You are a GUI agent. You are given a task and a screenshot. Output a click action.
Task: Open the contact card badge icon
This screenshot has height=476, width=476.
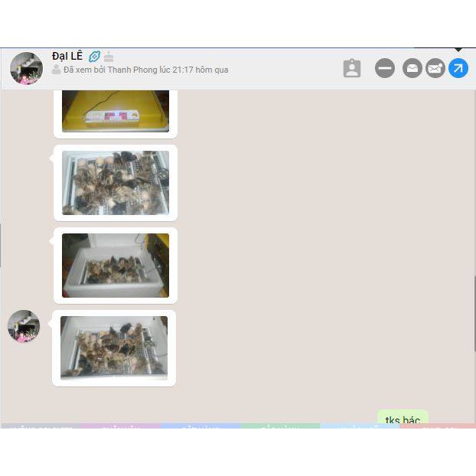point(352,68)
